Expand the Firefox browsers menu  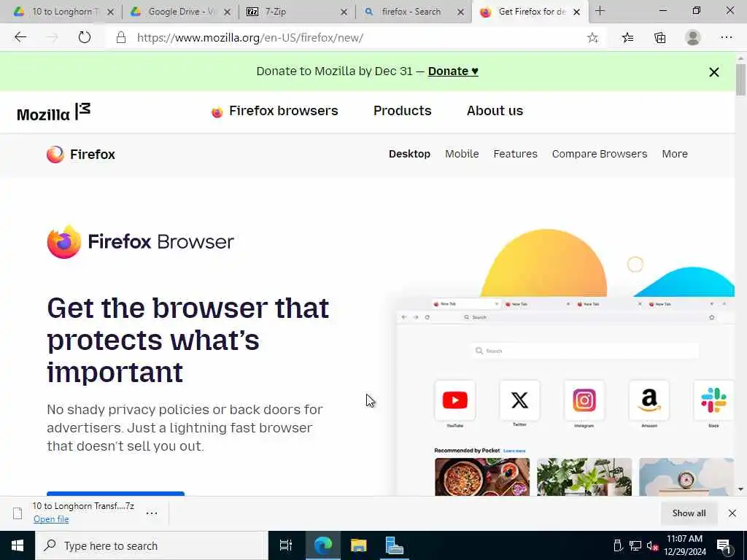click(x=274, y=111)
